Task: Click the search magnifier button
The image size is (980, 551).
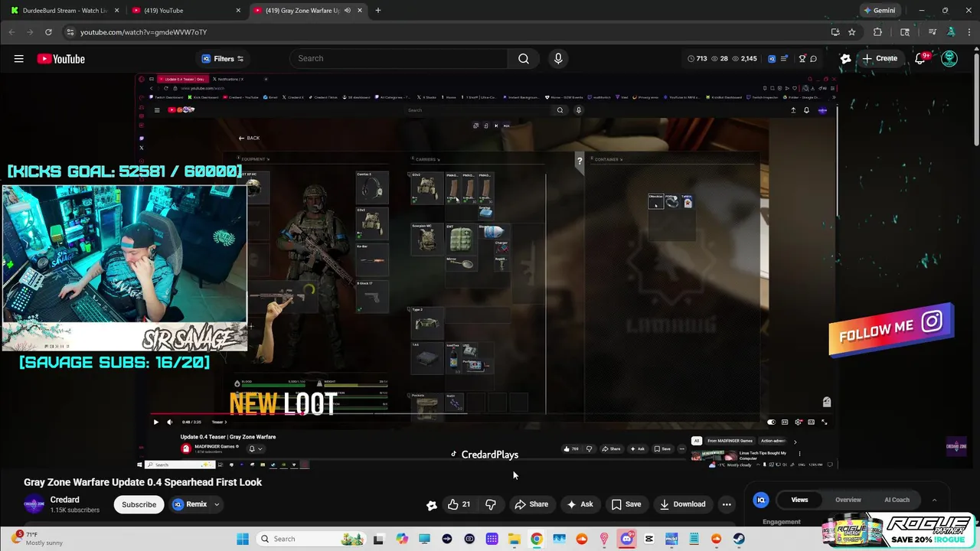Action: point(524,59)
